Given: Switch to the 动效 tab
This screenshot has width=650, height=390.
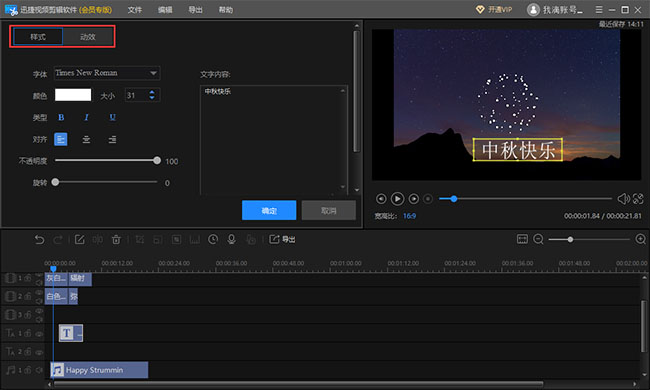Looking at the screenshot, I should tap(88, 36).
